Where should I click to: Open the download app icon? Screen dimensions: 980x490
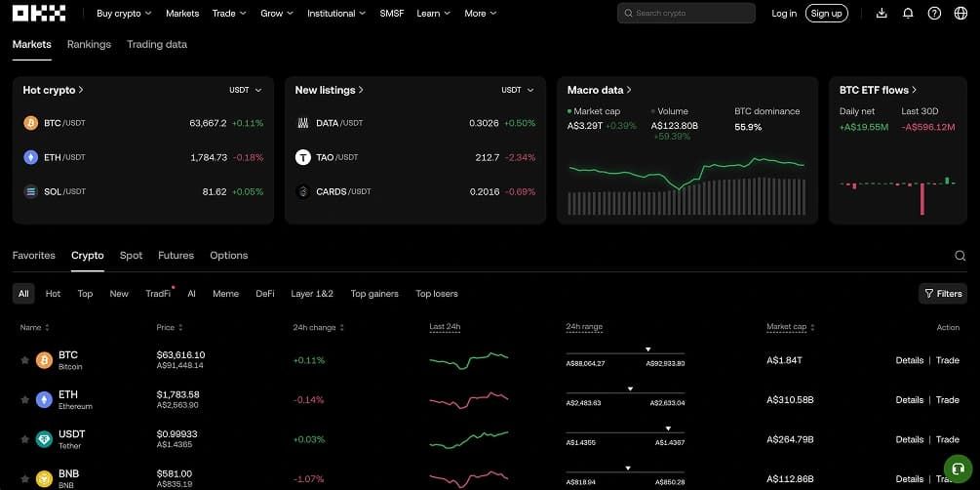[882, 13]
